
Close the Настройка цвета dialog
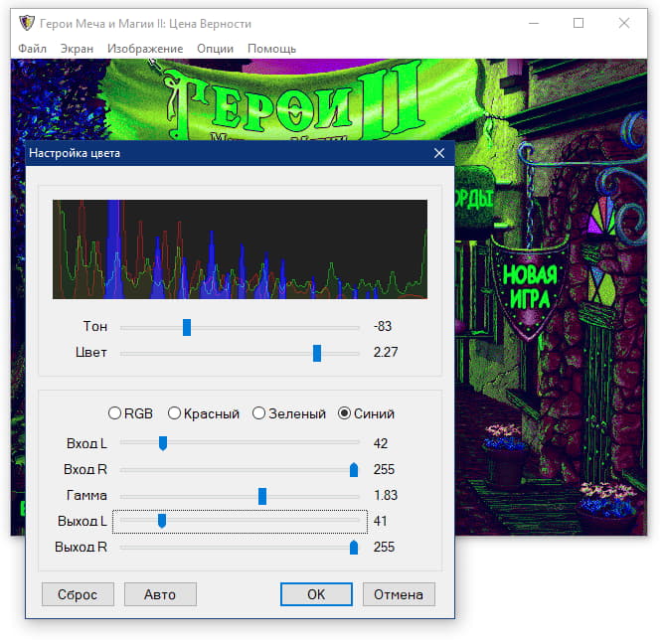coord(439,153)
